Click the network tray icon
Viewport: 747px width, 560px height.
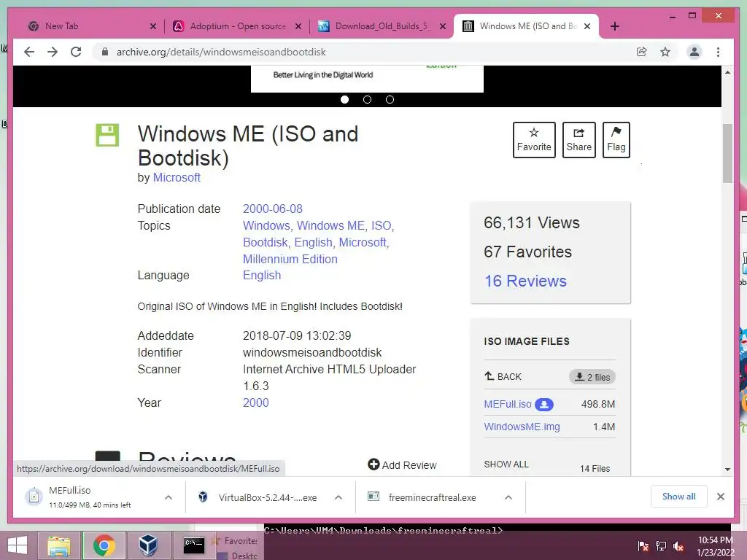click(x=661, y=546)
